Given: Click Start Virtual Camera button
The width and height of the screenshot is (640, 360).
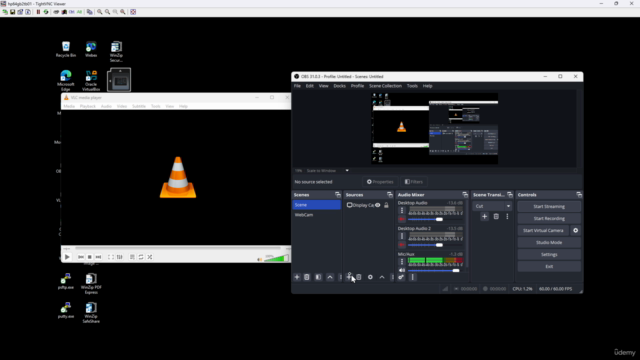Looking at the screenshot, I should click(x=543, y=230).
